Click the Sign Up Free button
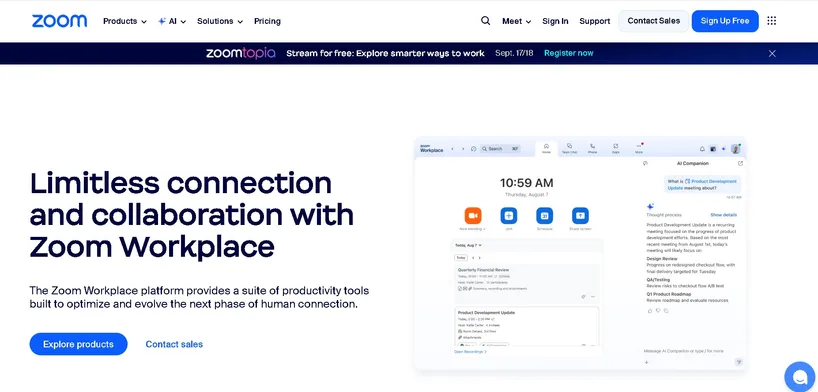The image size is (818, 392). [x=725, y=21]
